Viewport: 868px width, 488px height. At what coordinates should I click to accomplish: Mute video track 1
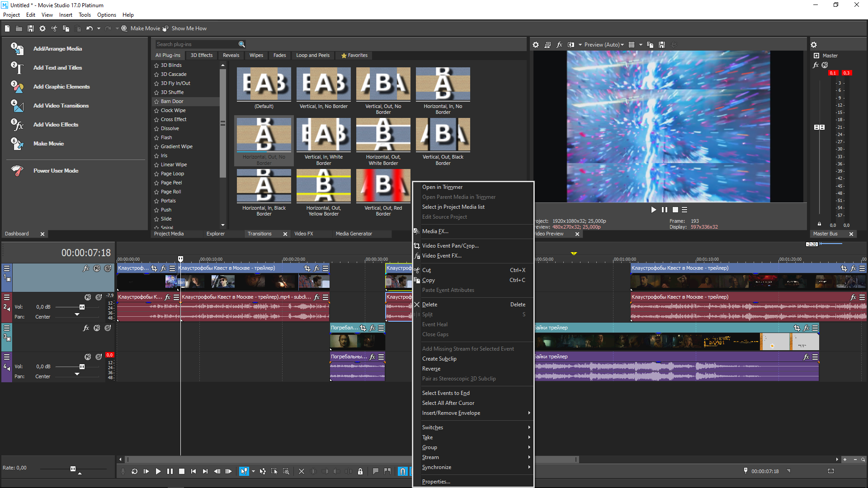(97, 268)
